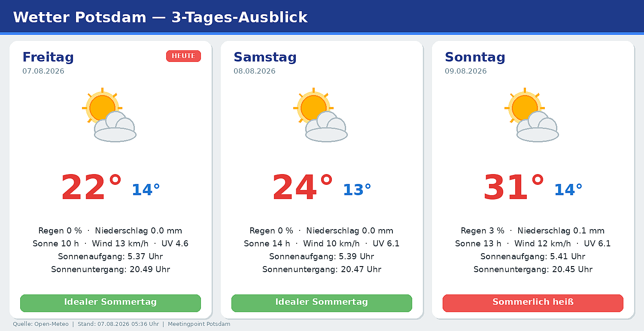Select the Freitag day heading
The height and width of the screenshot is (331, 644).
coord(48,57)
